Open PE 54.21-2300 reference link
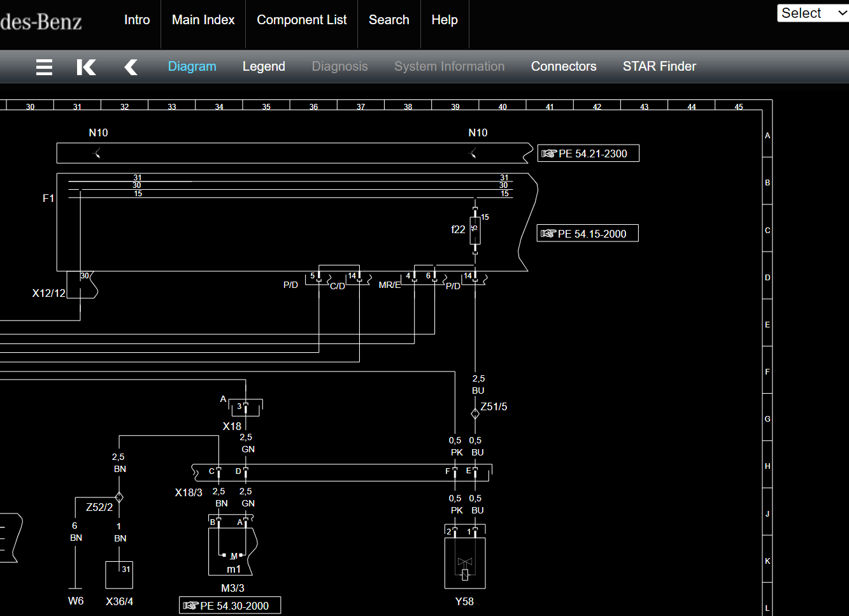 pos(588,154)
